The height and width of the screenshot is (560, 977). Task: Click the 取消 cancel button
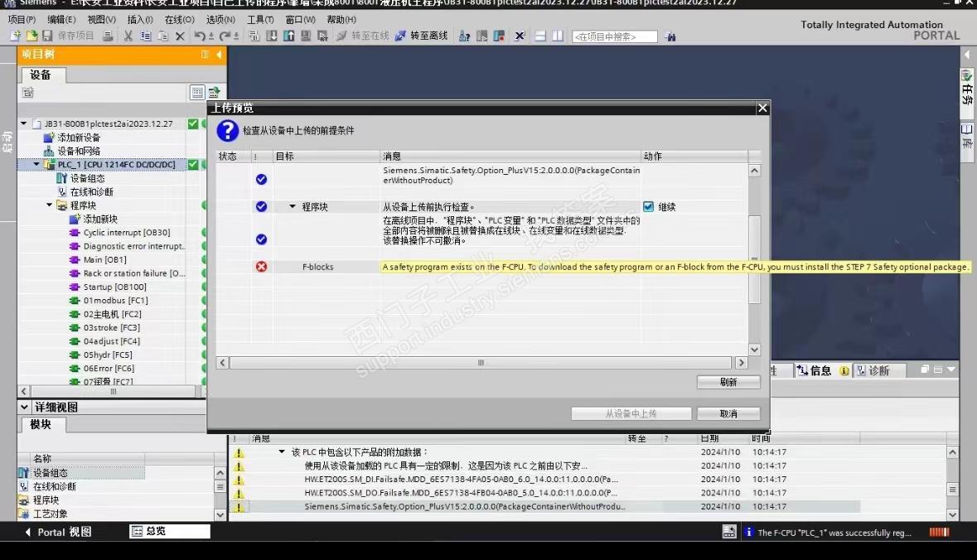pos(728,413)
